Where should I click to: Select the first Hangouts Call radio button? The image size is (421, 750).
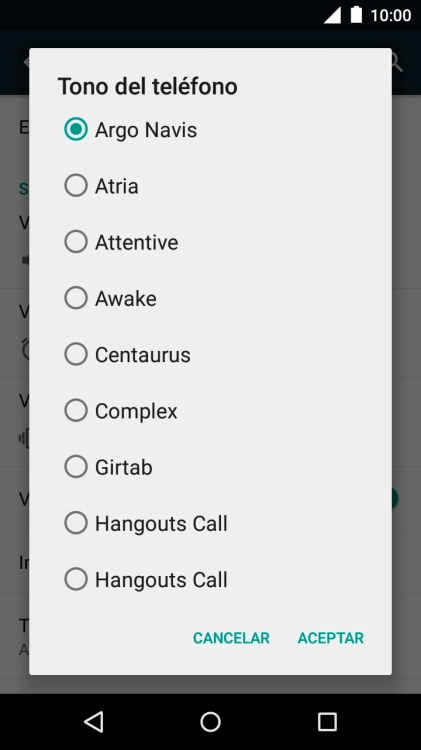[x=76, y=523]
